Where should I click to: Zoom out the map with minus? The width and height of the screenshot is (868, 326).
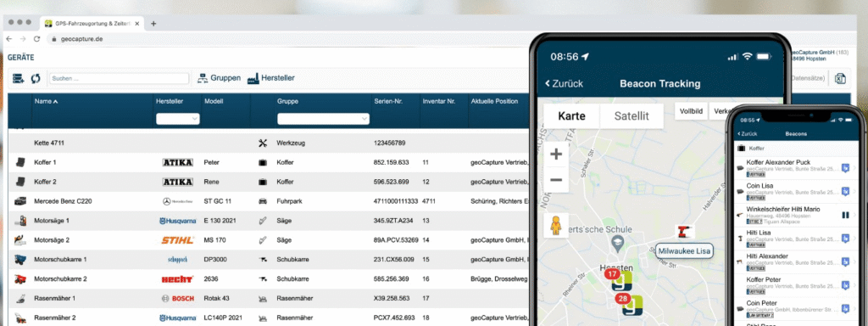click(556, 180)
